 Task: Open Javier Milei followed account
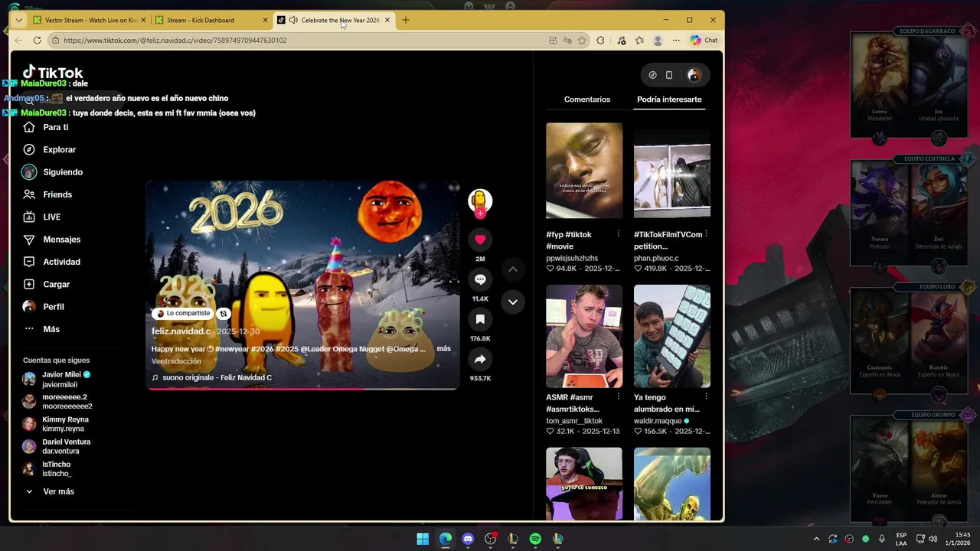pos(57,380)
